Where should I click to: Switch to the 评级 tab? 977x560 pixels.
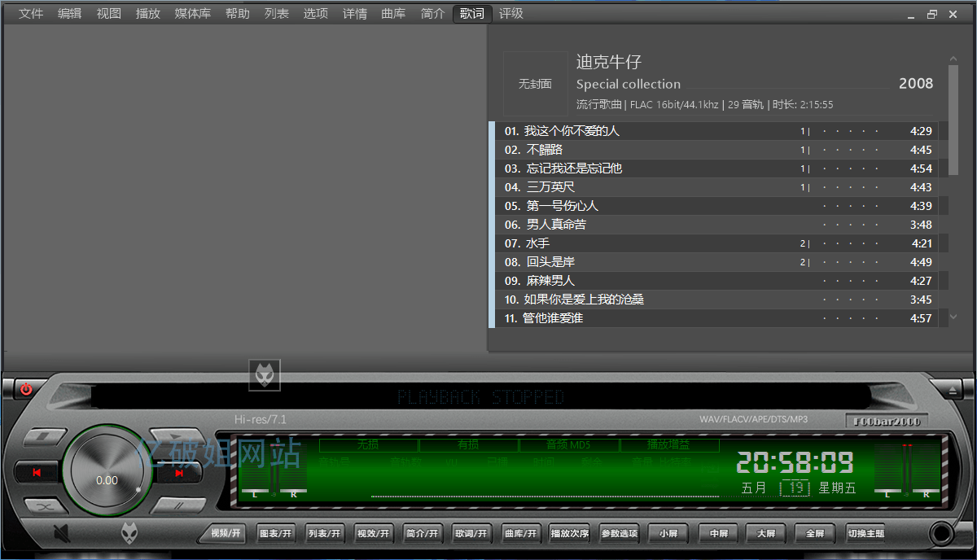click(510, 13)
